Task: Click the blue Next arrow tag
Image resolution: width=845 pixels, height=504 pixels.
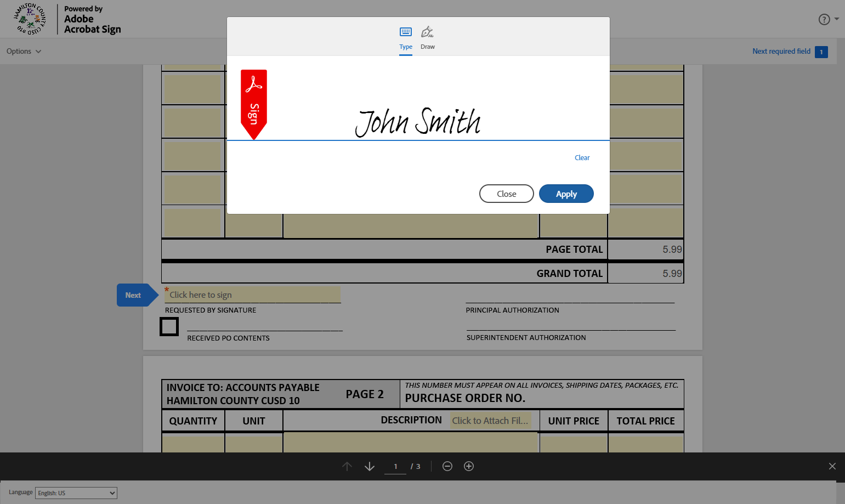Action: click(x=137, y=295)
